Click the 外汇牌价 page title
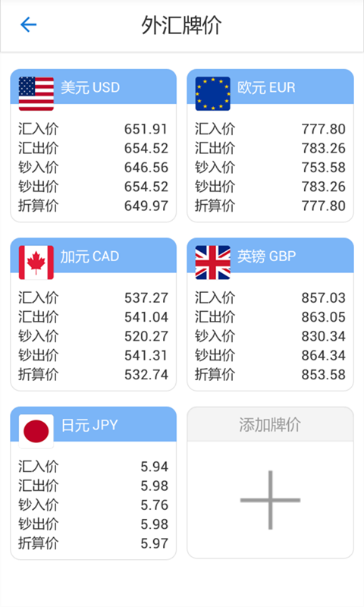 point(181,25)
